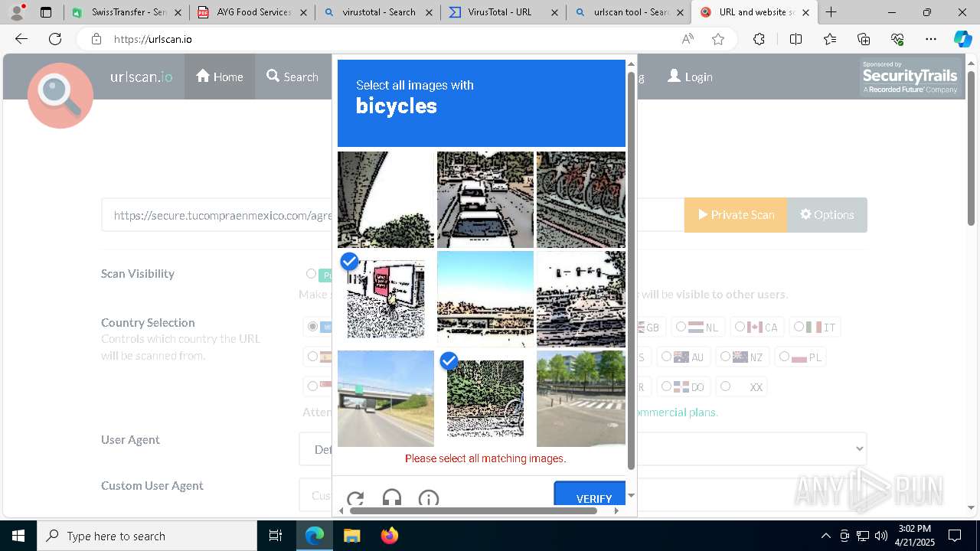Select the tile with traffic lights street
The image size is (980, 551).
[x=581, y=299]
